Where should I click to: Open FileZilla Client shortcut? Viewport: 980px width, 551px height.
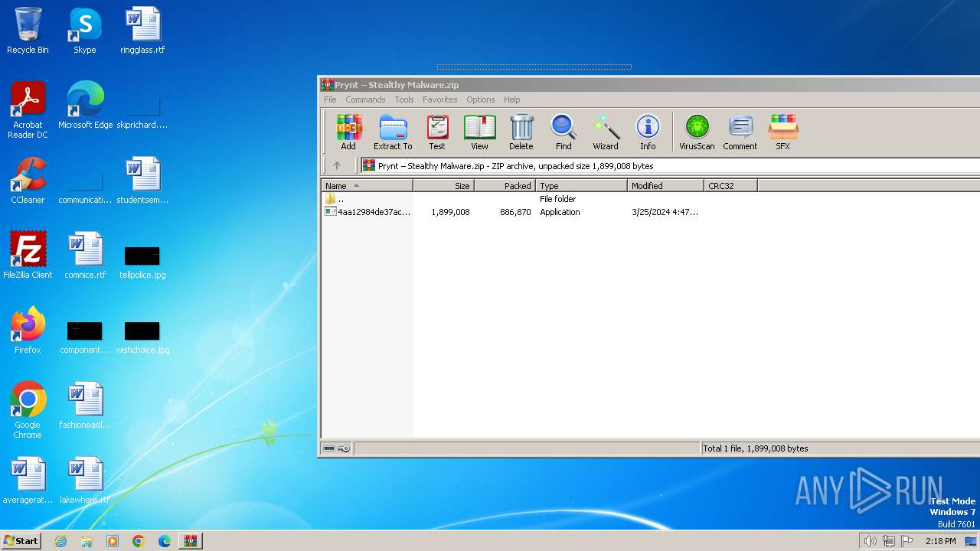coord(28,256)
